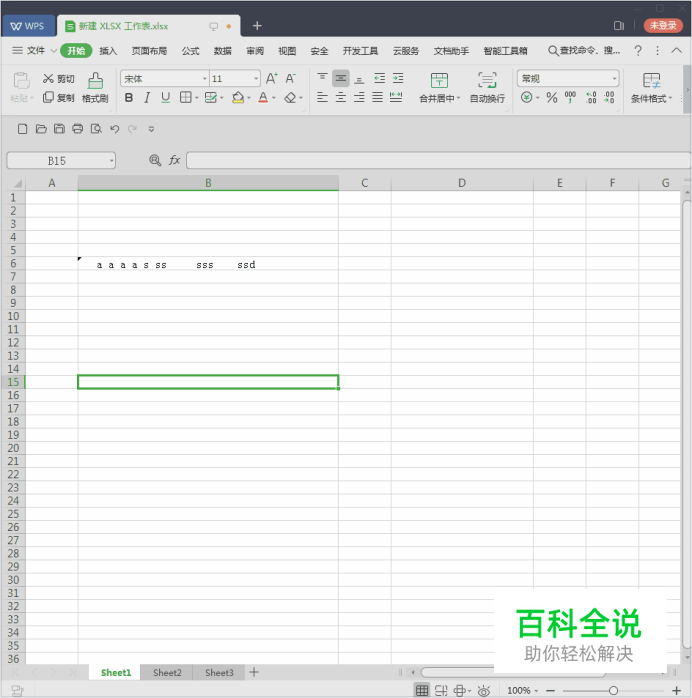
Task: Toggle middle vertical alignment
Action: point(340,78)
